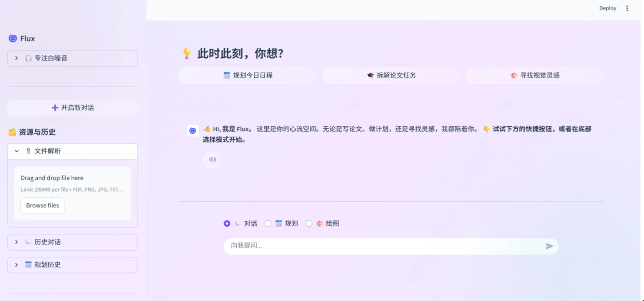Click palette icon on 寻找视觉灵感 button
644x301 pixels.
coord(514,75)
